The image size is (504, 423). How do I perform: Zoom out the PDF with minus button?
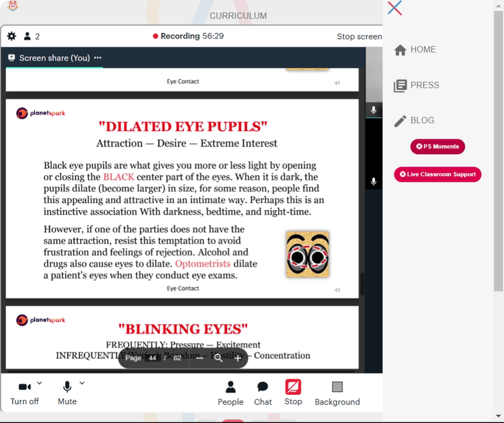pos(200,358)
